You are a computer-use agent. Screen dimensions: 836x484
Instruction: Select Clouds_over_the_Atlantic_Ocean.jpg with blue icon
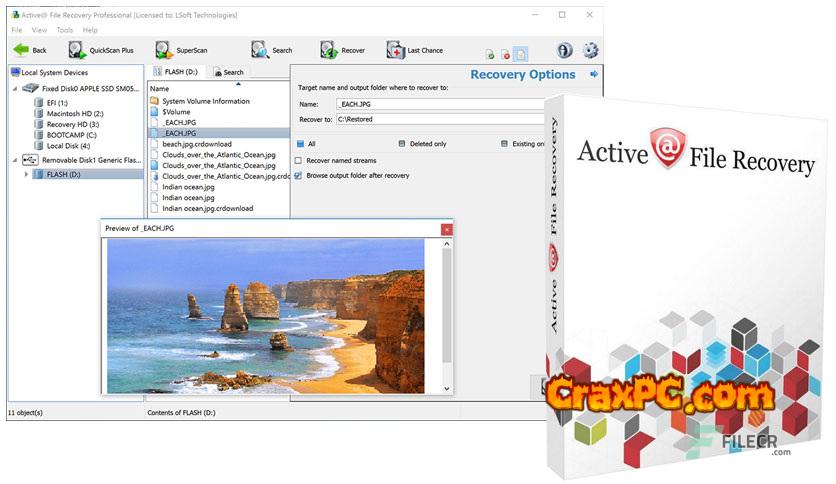213,165
